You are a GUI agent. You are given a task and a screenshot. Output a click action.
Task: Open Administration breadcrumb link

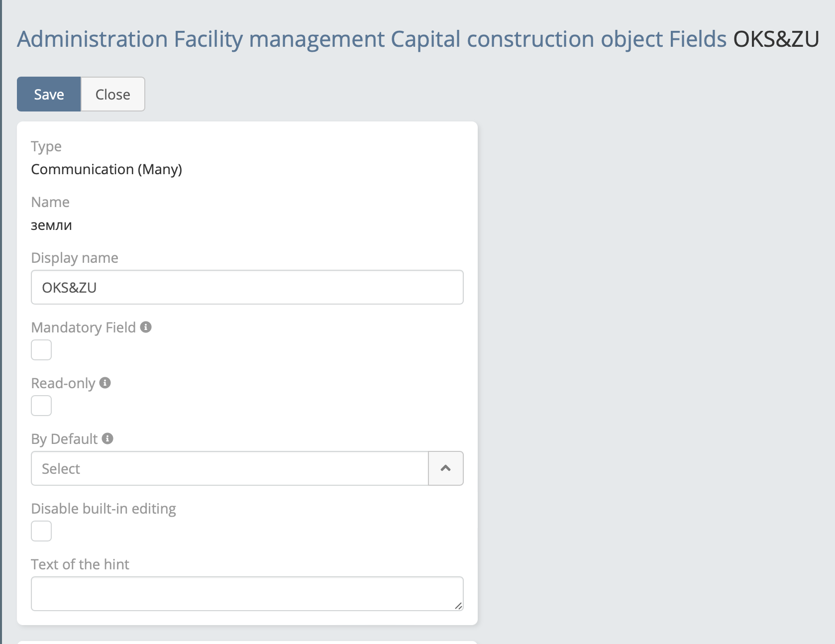coord(93,39)
